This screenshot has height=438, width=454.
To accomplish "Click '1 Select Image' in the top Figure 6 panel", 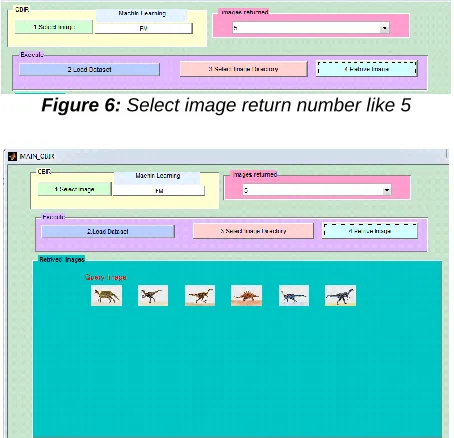I will [x=54, y=27].
